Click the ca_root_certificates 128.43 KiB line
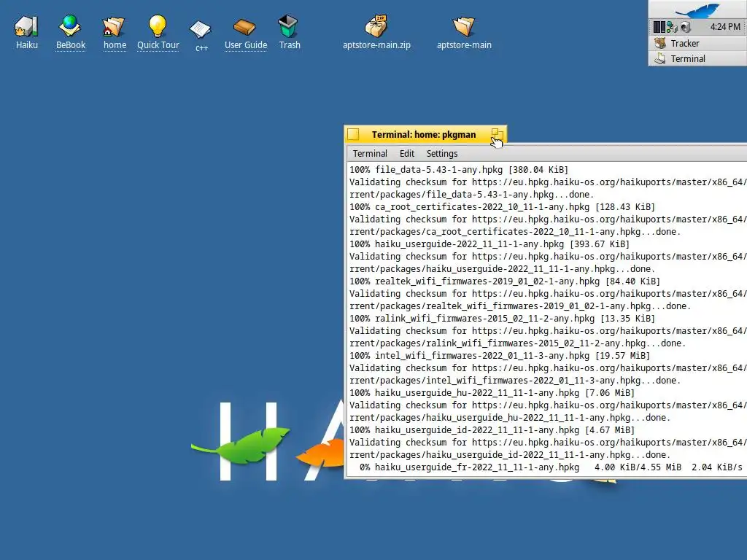Viewport: 747px width, 560px height. tap(502, 206)
